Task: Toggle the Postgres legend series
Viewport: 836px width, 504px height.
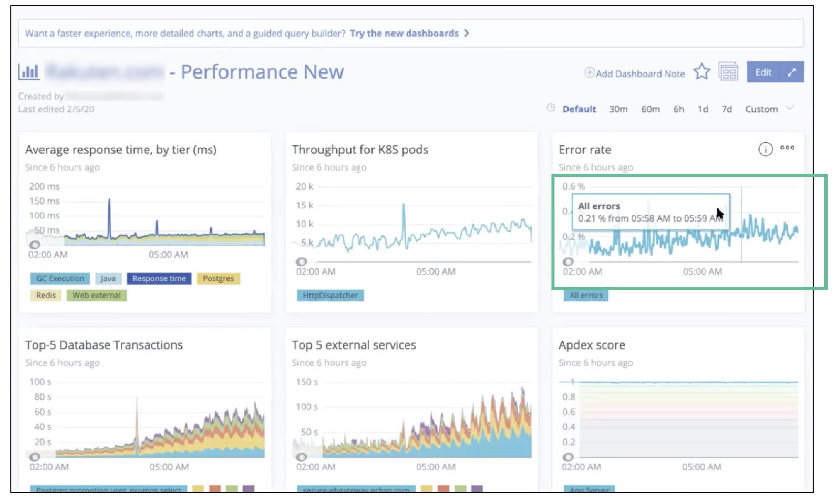Action: click(218, 279)
